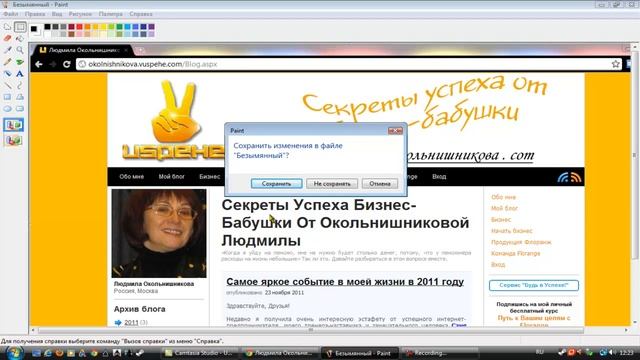Pick the purple color swatch
The height and width of the screenshot is (360, 640).
151,27
